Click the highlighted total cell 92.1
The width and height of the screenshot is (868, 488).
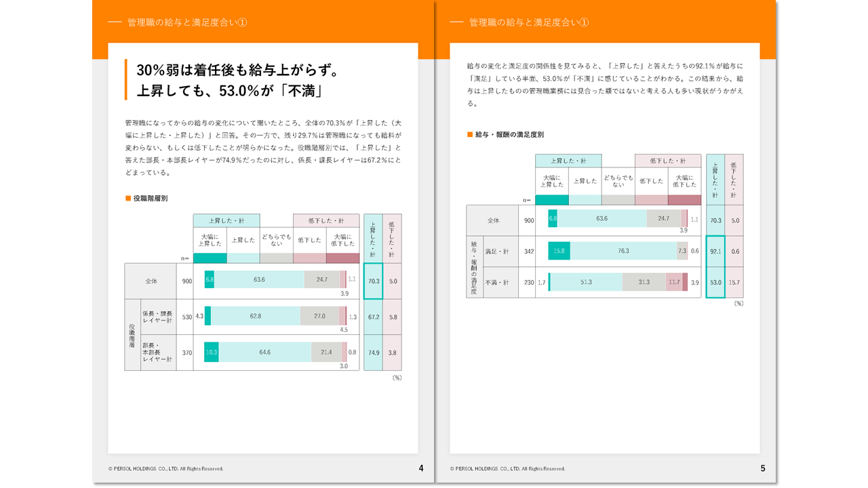pyautogui.click(x=715, y=251)
